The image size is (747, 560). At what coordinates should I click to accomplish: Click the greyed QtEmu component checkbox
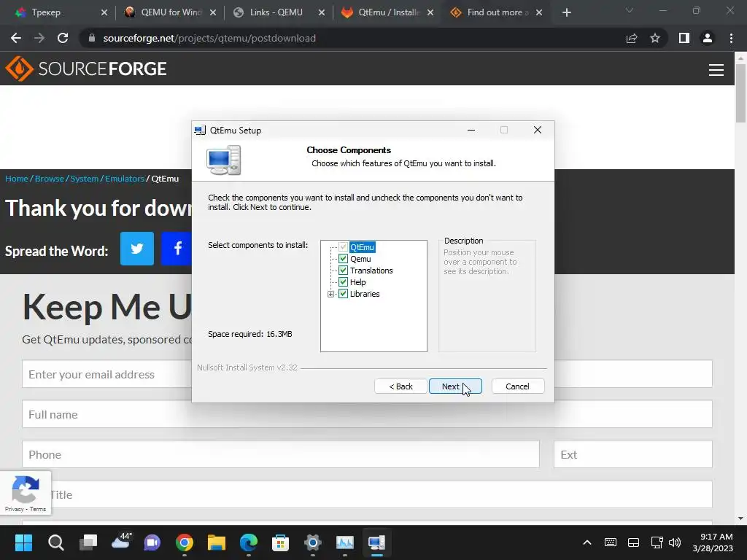click(x=343, y=247)
